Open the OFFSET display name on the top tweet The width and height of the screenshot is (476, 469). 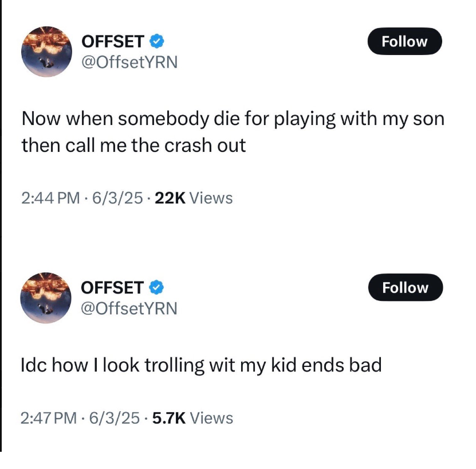[113, 41]
